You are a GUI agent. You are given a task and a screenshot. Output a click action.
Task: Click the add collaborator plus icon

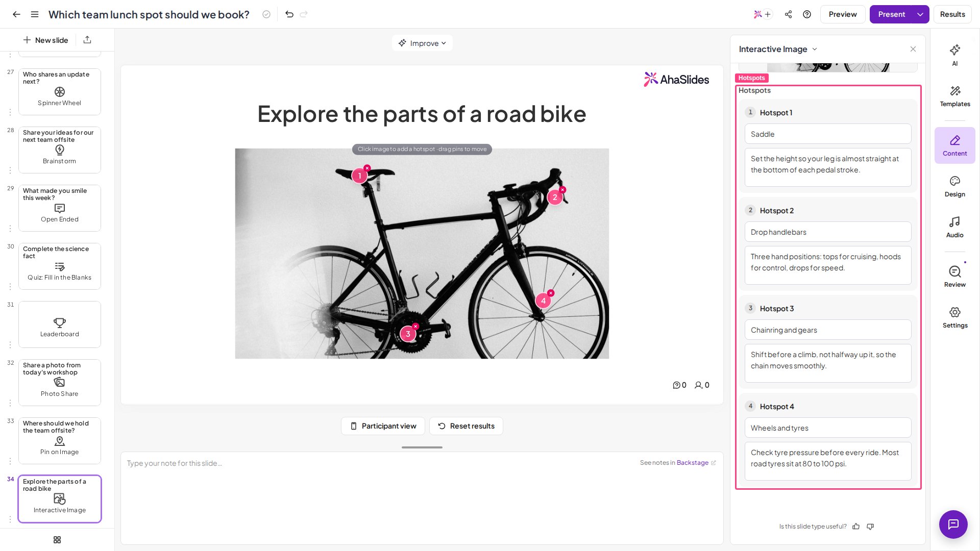[x=768, y=14]
